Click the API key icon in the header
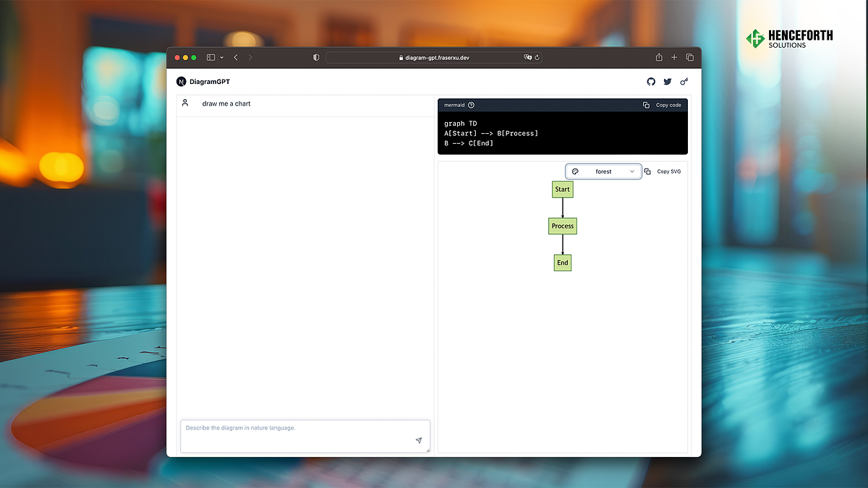The height and width of the screenshot is (488, 868). [x=684, y=82]
